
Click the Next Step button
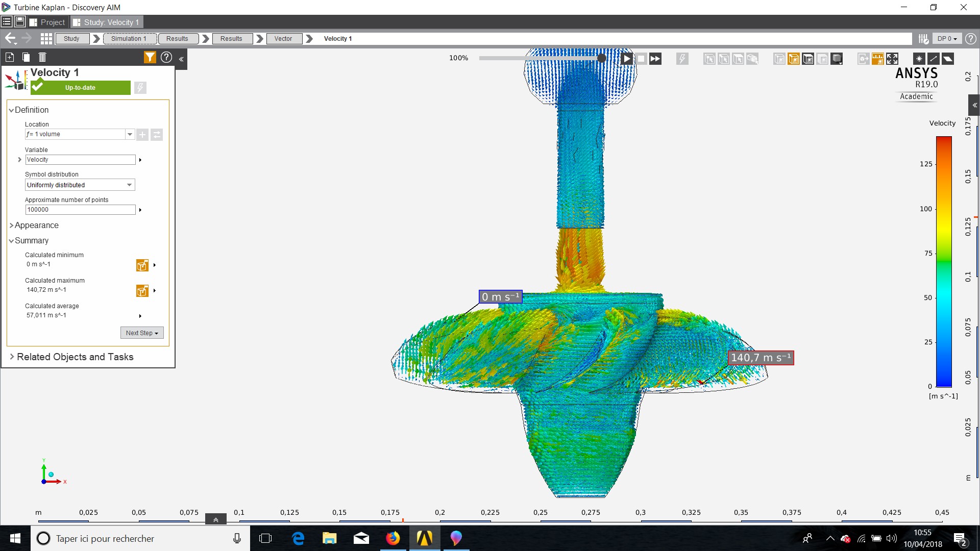pyautogui.click(x=142, y=333)
